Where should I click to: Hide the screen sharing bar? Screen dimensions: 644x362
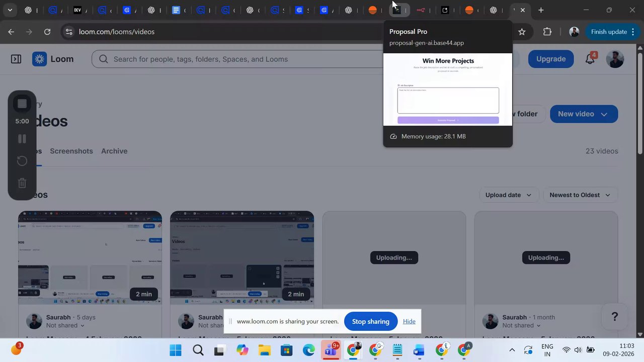click(409, 321)
